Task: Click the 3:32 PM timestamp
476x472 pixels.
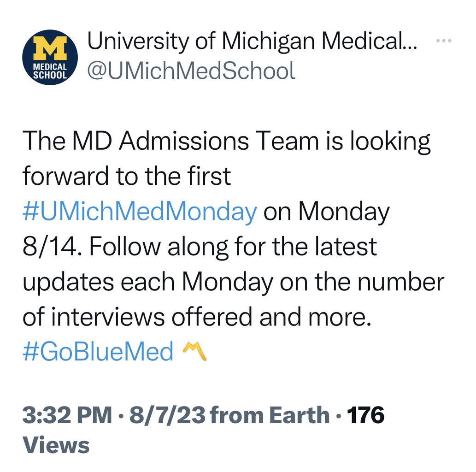Action: click(x=68, y=416)
